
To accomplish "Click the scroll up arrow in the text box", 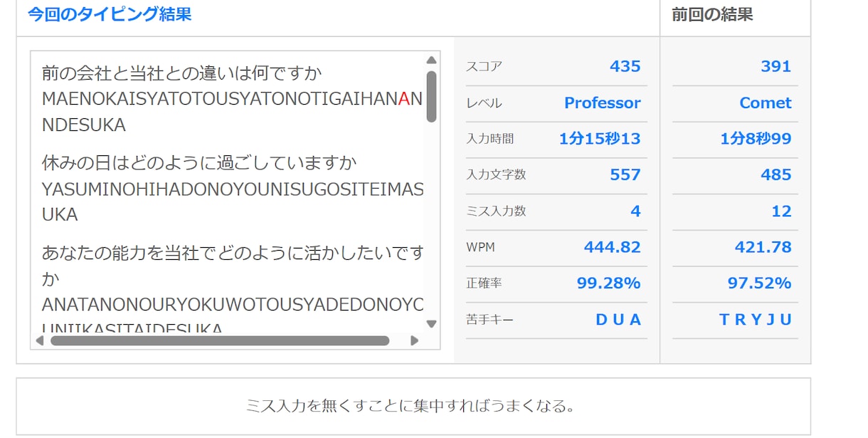I will click(x=431, y=61).
